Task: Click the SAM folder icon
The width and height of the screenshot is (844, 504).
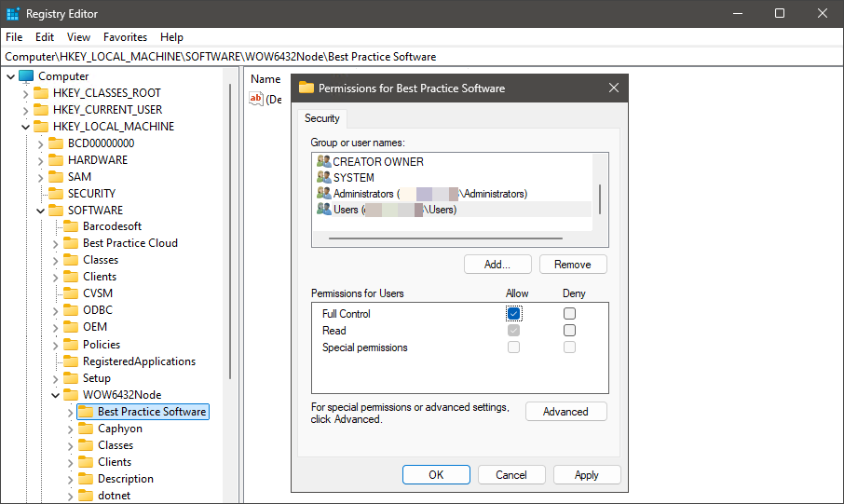Action: pyautogui.click(x=56, y=177)
